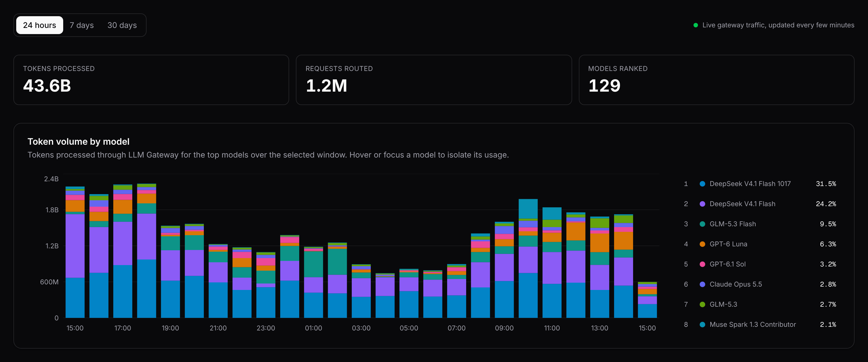Click the 2.1% share value

(x=828, y=325)
